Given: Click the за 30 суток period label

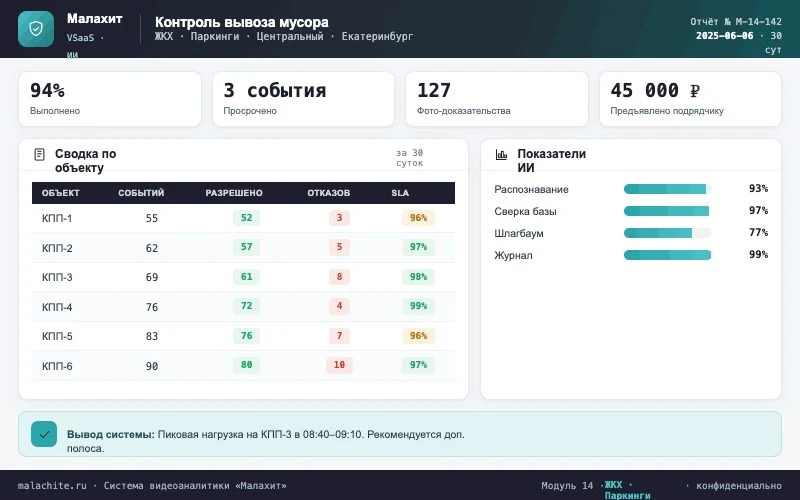Looking at the screenshot, I should click(x=410, y=158).
